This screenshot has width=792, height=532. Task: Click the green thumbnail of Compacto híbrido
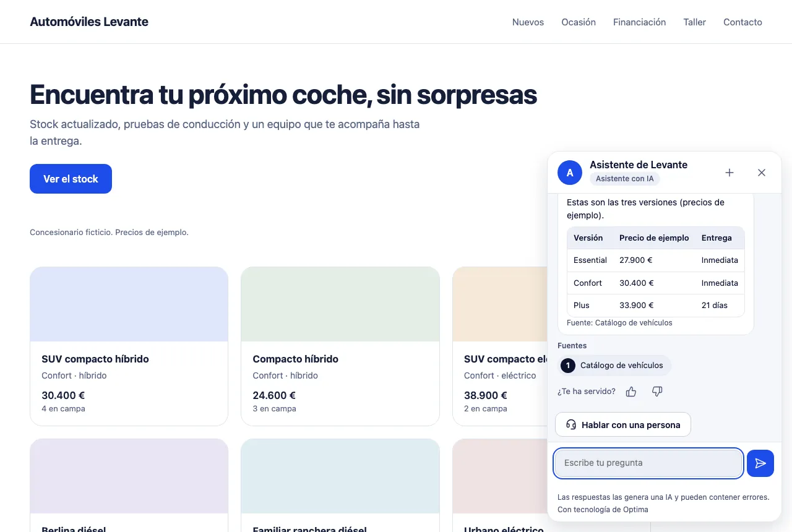(x=340, y=304)
